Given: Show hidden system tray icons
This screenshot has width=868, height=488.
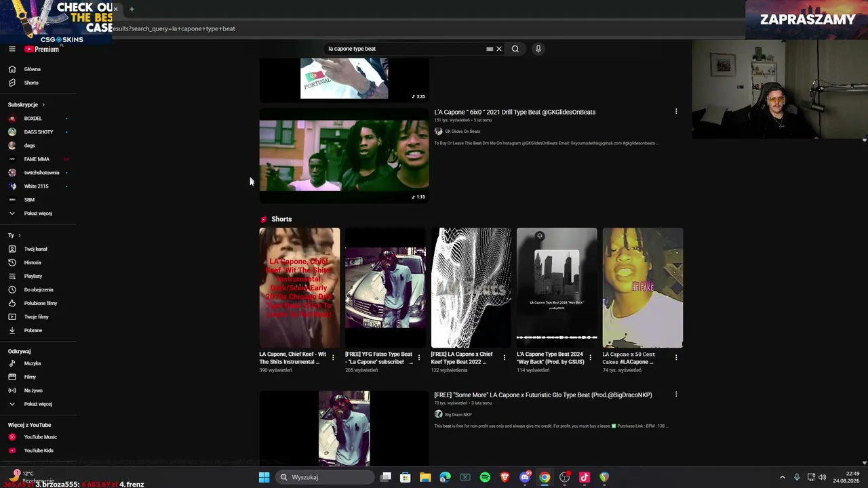Looking at the screenshot, I should coord(783,477).
